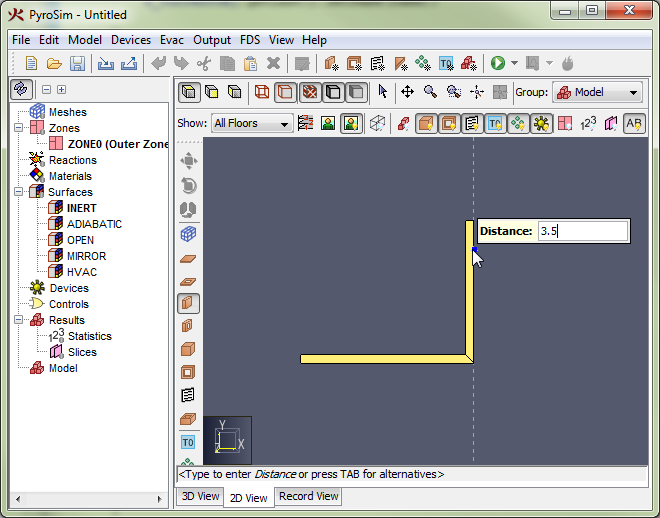Click the New Hole icon in main toolbar
Viewport: 660px width, 518px height.
(x=354, y=64)
